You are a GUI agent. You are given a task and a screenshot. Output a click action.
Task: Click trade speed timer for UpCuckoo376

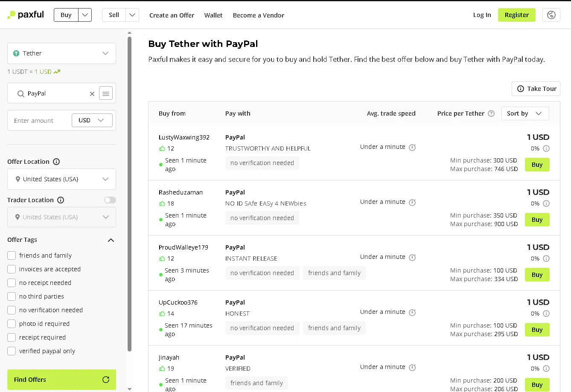click(412, 313)
